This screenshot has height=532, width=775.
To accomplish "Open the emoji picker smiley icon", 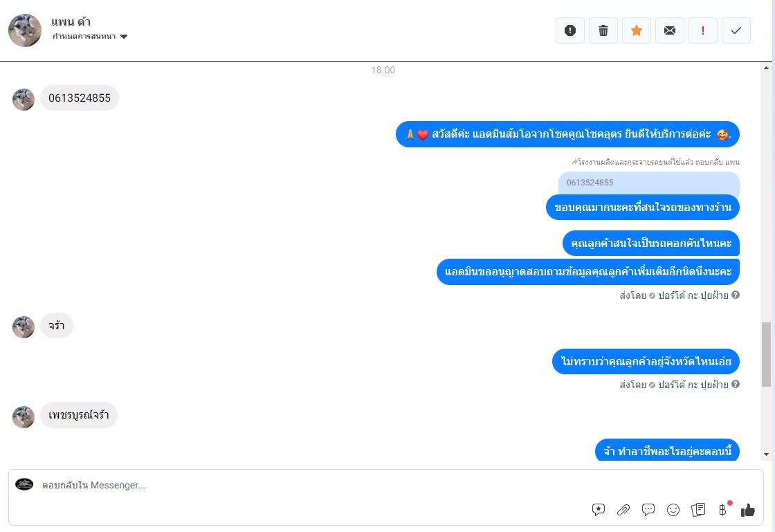I will pyautogui.click(x=673, y=510).
